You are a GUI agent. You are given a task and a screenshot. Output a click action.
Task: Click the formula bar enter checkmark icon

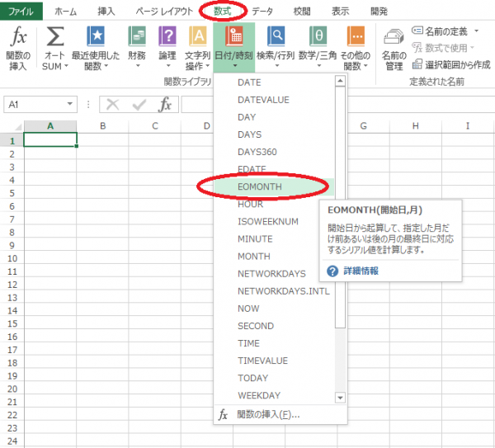[x=139, y=105]
